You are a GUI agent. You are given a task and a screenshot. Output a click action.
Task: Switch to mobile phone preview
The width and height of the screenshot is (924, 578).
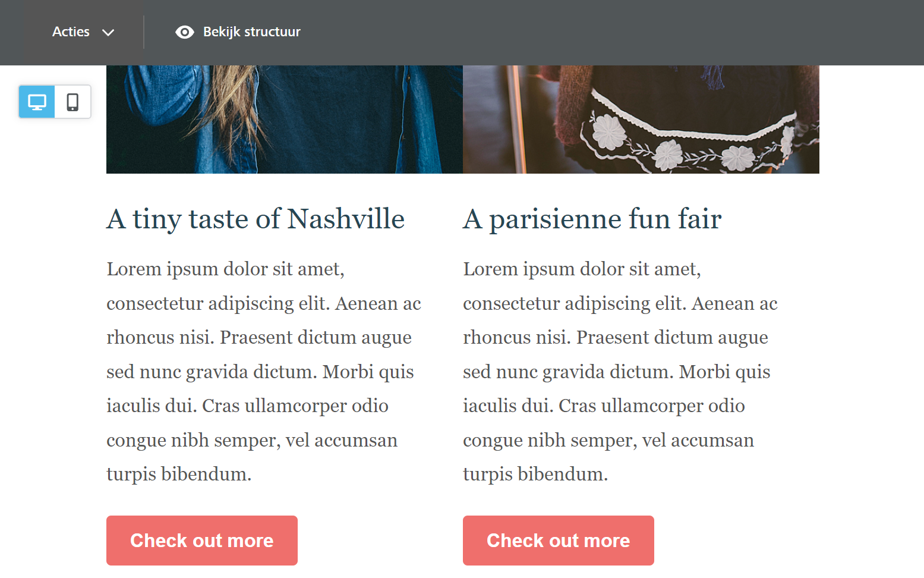click(72, 102)
